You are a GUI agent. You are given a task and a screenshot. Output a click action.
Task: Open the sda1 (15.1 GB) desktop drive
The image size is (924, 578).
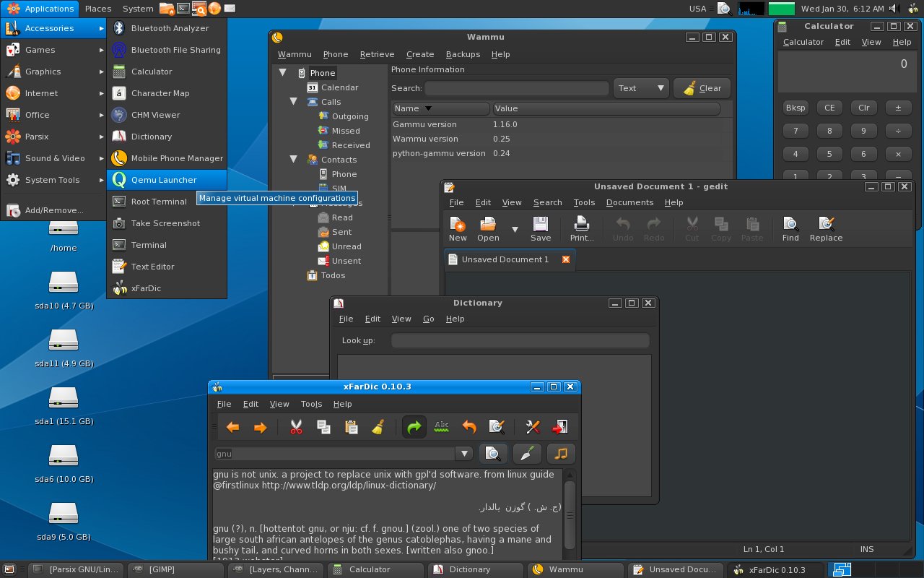(64, 406)
